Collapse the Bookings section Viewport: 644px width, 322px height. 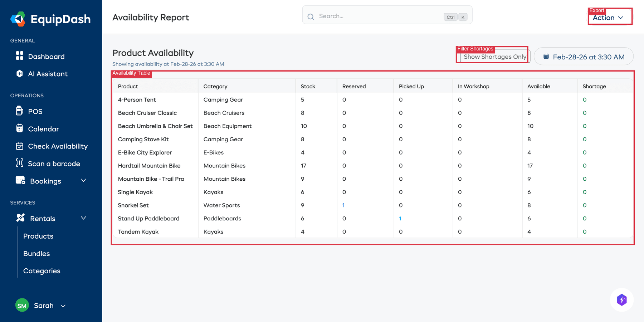(x=83, y=181)
